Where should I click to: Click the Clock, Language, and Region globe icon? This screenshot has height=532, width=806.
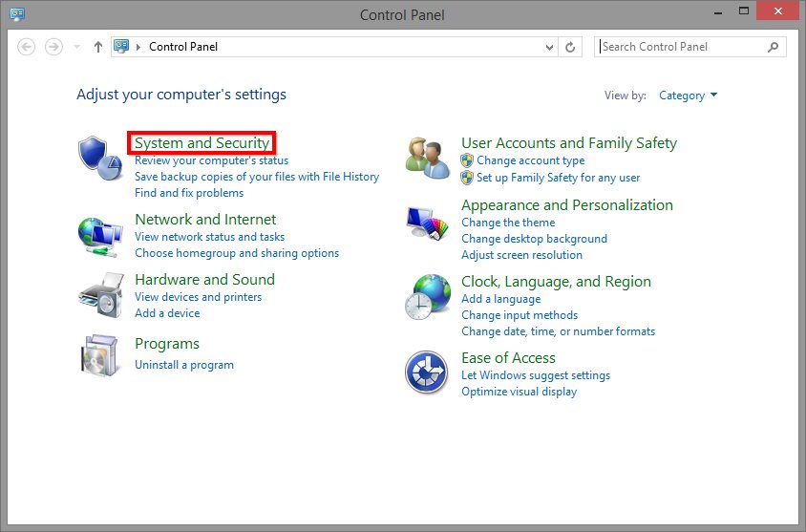point(428,297)
